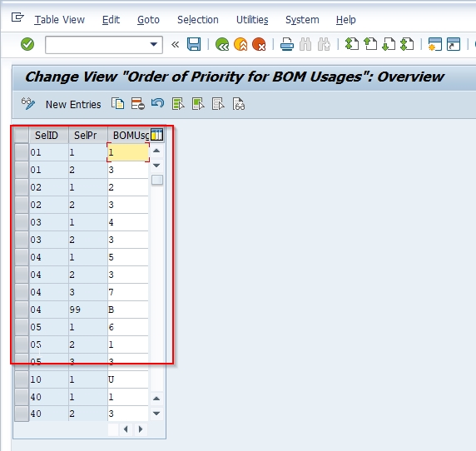Click the Copy As icon

click(118, 104)
